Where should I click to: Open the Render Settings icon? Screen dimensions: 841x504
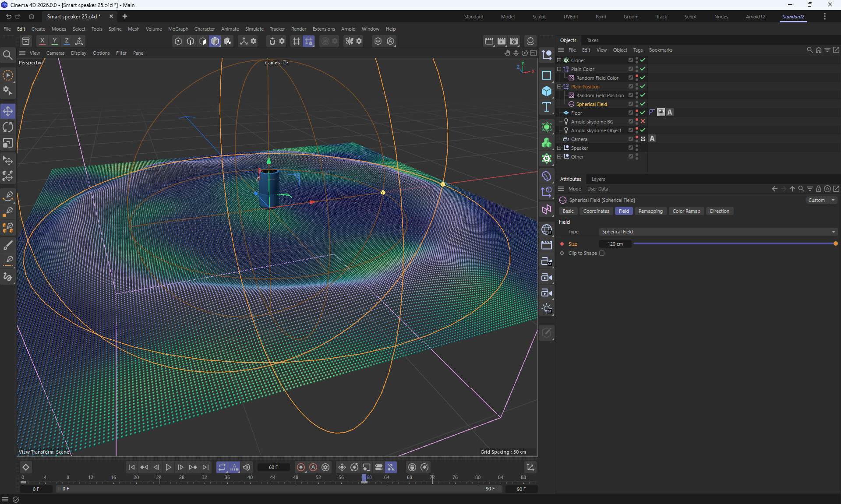pos(514,41)
